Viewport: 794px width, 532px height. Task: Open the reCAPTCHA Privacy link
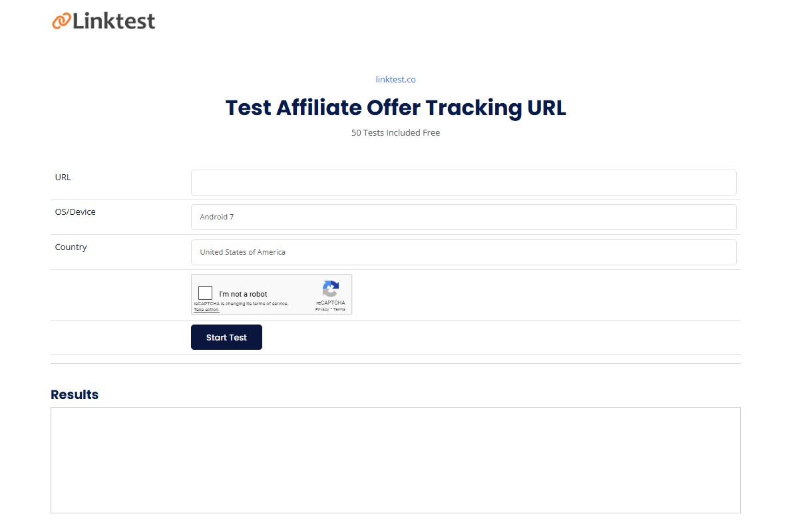(323, 308)
